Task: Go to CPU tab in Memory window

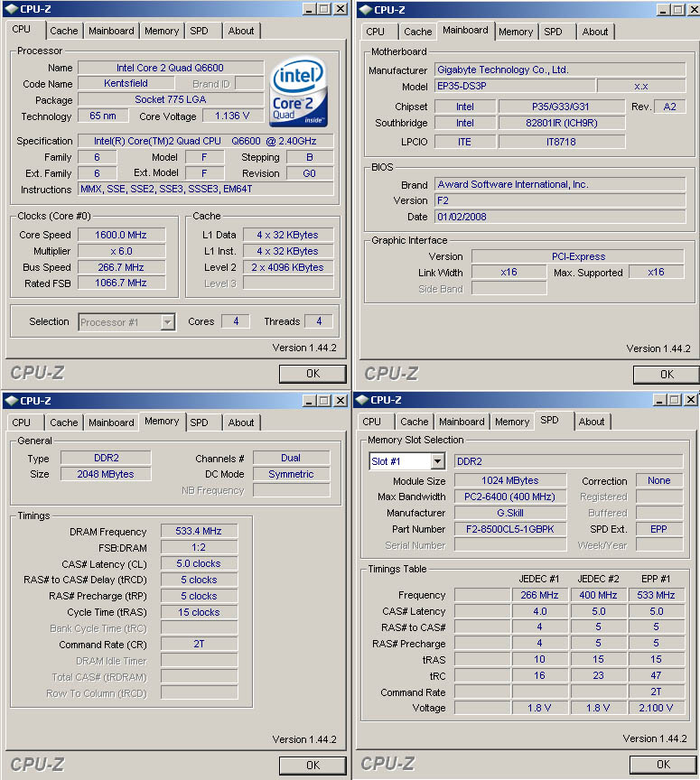Action: (x=22, y=422)
